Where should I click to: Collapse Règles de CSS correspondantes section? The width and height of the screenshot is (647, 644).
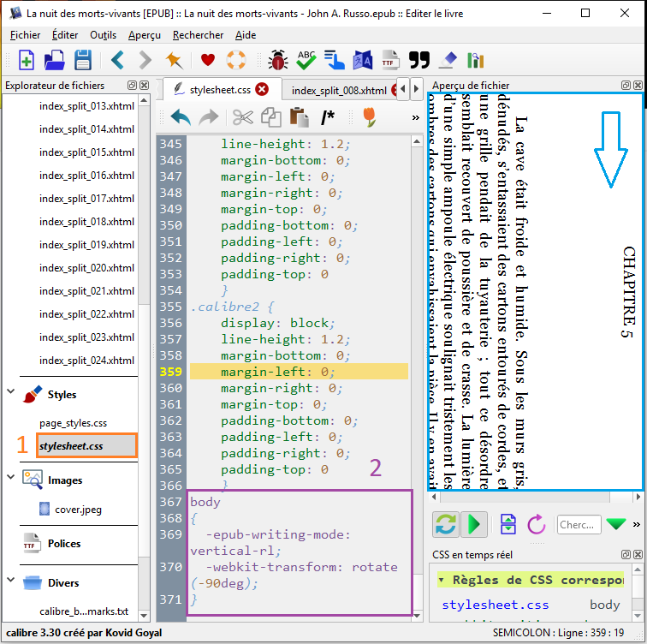(x=442, y=580)
